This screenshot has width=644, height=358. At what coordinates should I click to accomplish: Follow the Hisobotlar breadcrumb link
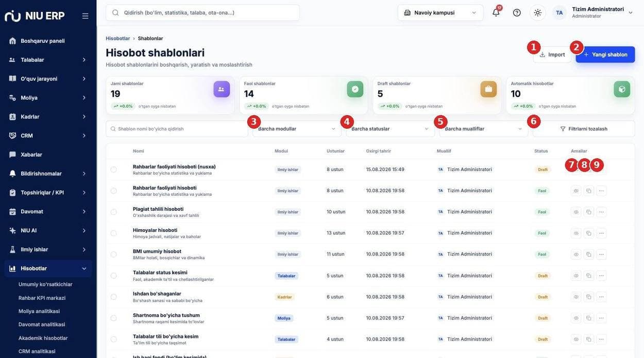[x=118, y=39]
